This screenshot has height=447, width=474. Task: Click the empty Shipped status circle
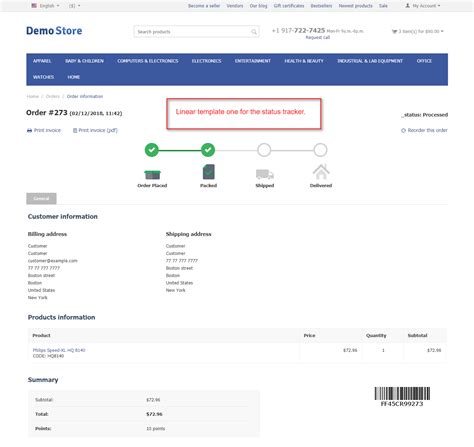tap(264, 150)
